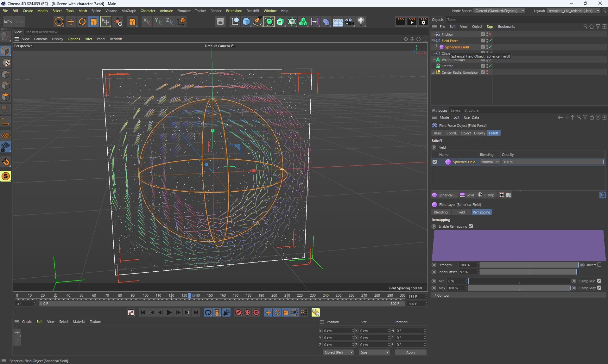
Task: Click the Apply button
Action: [x=410, y=352]
